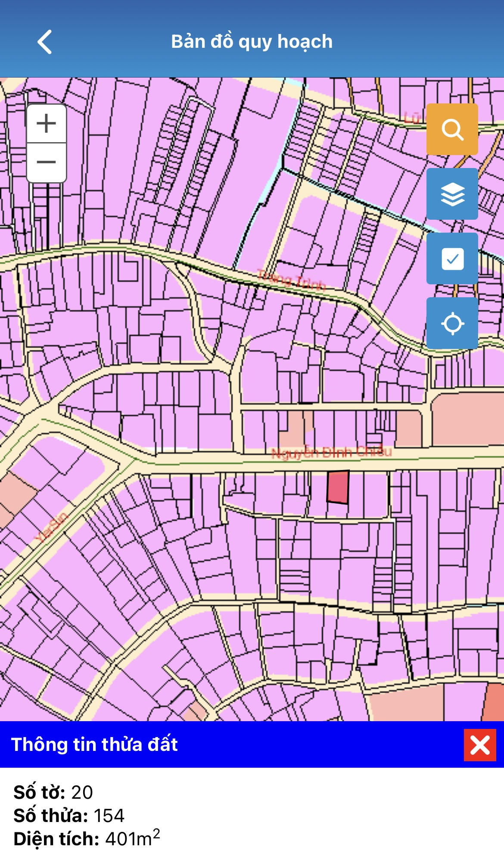Tap the Nguyễn Đình Chiểu street label
Image resolution: width=504 pixels, height=850 pixels.
pos(331,452)
